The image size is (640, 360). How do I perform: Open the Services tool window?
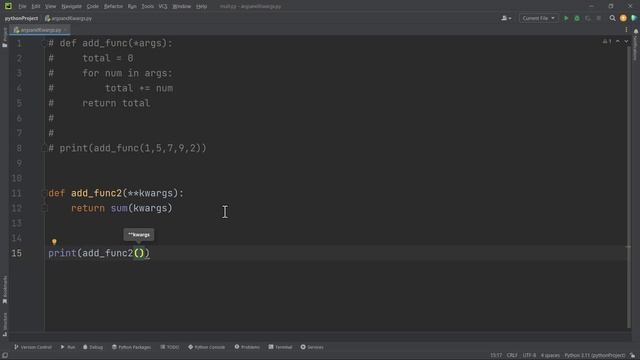(312, 347)
